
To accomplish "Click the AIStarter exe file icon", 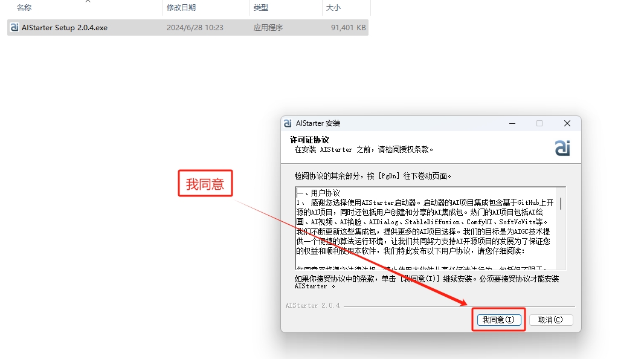I will click(x=14, y=27).
